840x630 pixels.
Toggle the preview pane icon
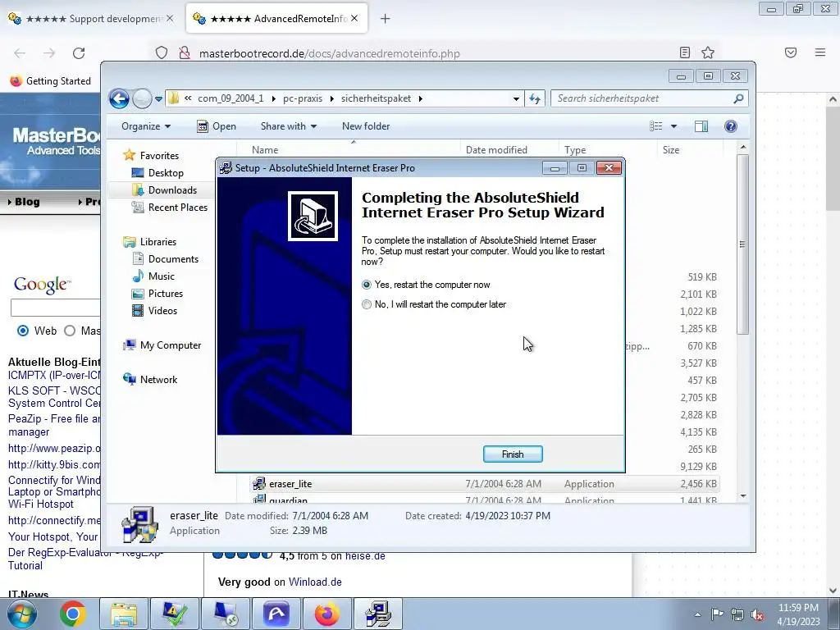701,126
